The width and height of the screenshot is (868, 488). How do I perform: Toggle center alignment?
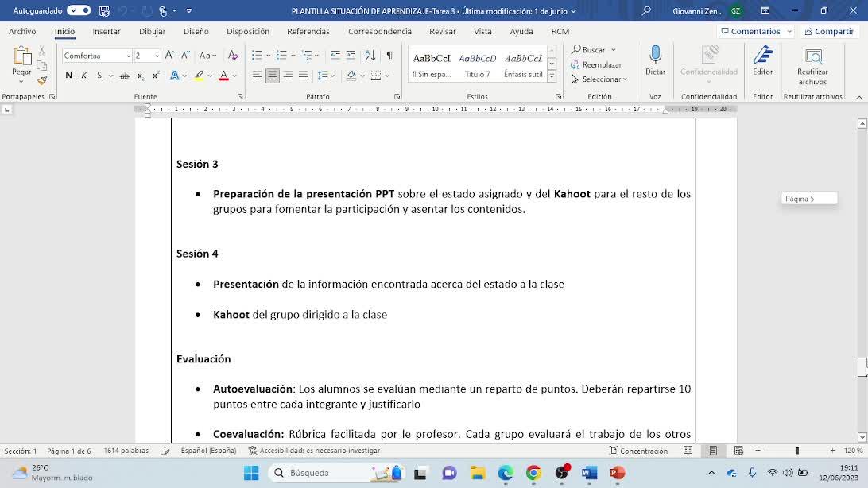click(x=273, y=76)
